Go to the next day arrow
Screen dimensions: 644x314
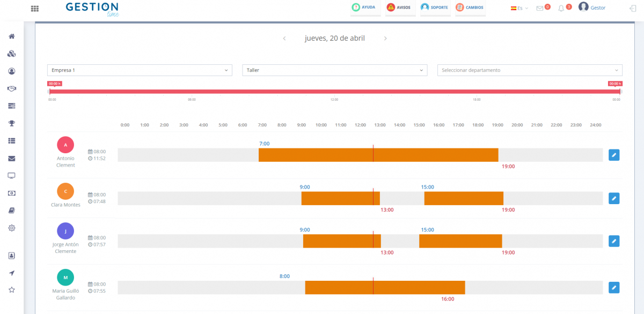point(385,39)
